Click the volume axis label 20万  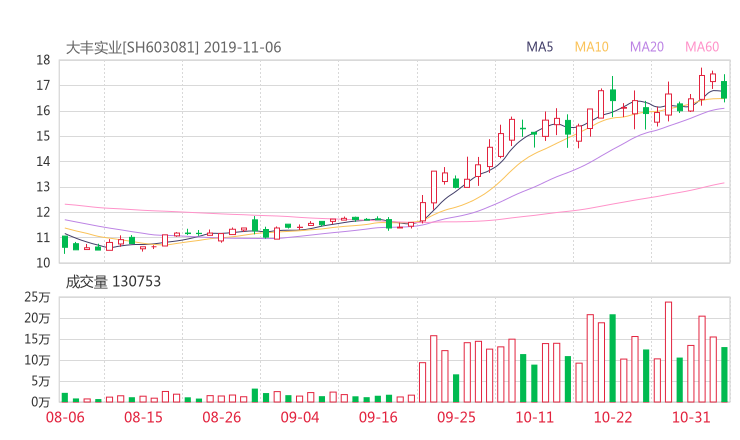[x=37, y=318]
